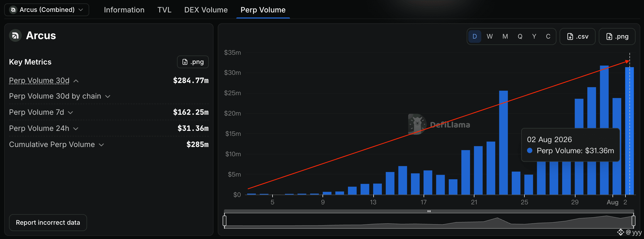This screenshot has height=239, width=644.
Task: Click the $285m cumulative volume value
Action: (x=197, y=144)
